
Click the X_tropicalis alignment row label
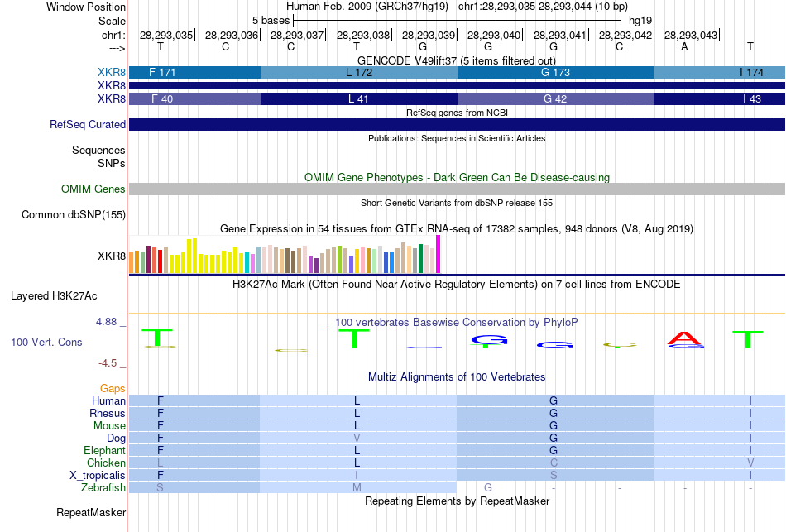coord(98,476)
